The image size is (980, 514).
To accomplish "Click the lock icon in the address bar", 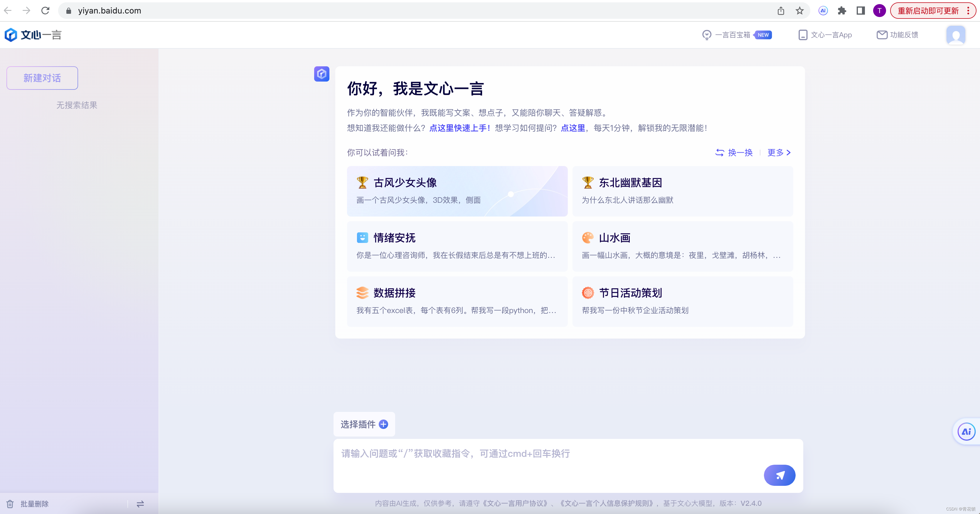I will (x=68, y=11).
